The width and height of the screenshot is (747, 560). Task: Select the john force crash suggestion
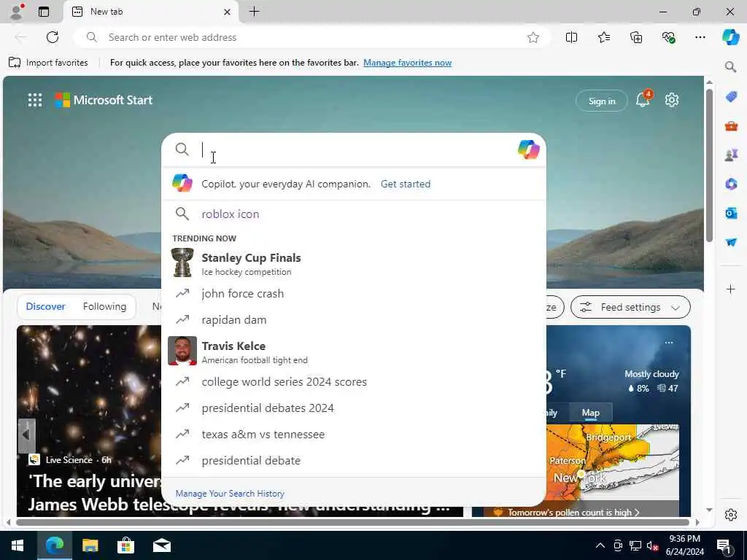click(x=354, y=293)
